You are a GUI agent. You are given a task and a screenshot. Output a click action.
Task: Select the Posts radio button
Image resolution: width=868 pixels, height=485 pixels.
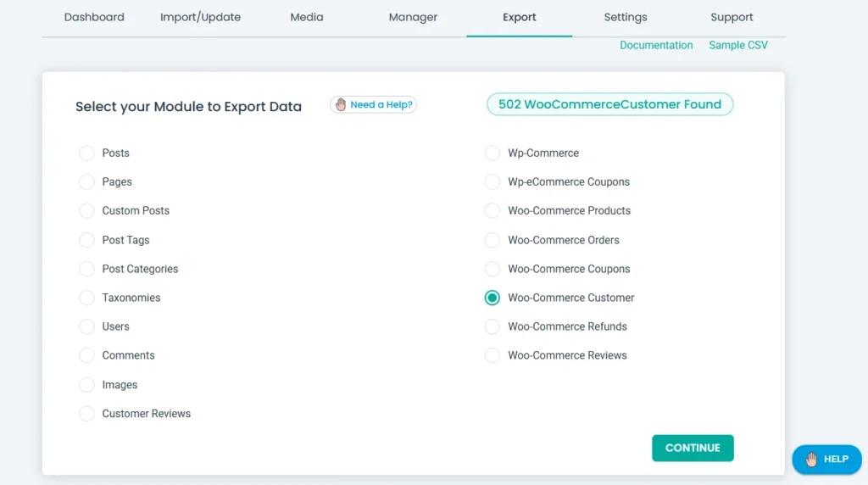[86, 153]
